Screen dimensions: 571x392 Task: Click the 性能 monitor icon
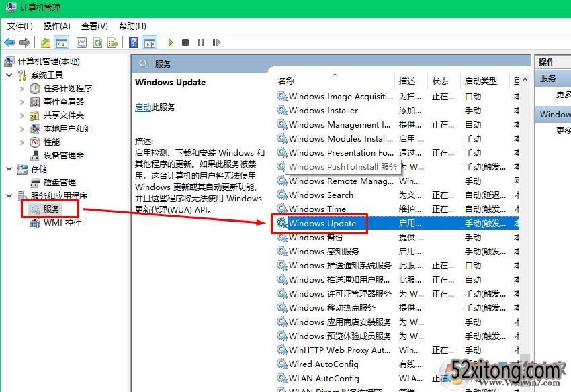pyautogui.click(x=34, y=142)
